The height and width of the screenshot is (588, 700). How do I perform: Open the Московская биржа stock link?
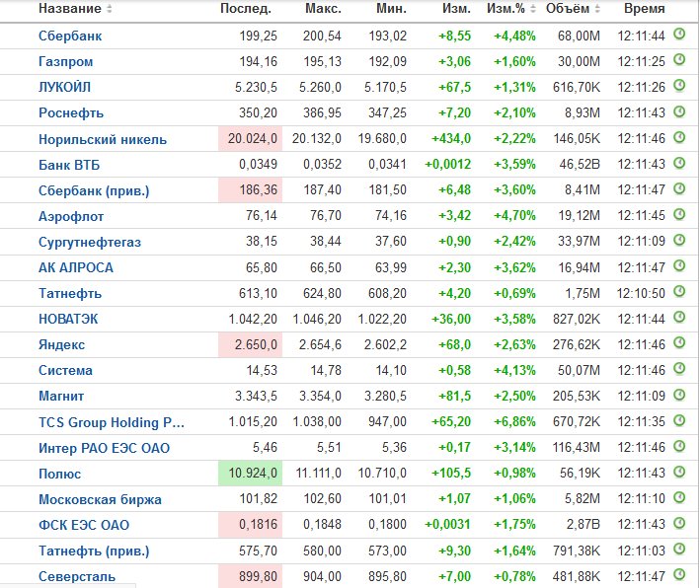click(x=100, y=499)
